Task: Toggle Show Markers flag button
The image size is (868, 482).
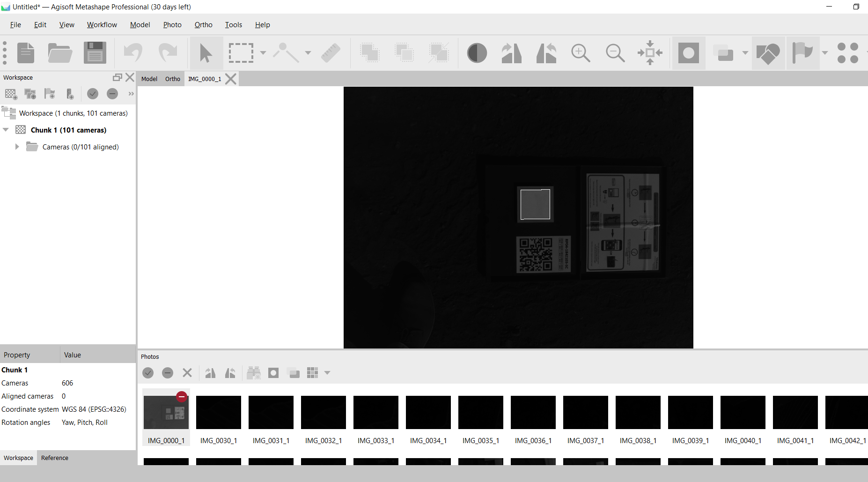Action: coord(802,52)
